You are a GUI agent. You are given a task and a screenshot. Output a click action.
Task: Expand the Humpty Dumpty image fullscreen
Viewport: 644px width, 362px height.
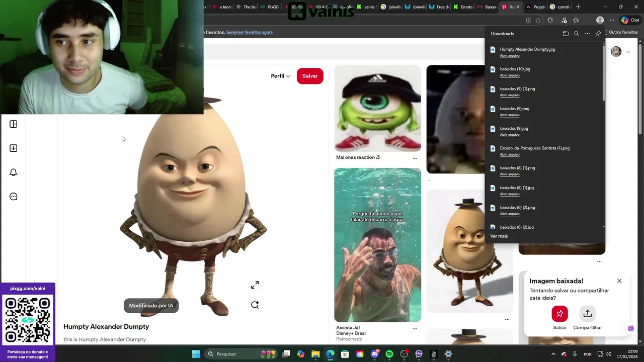click(x=255, y=285)
